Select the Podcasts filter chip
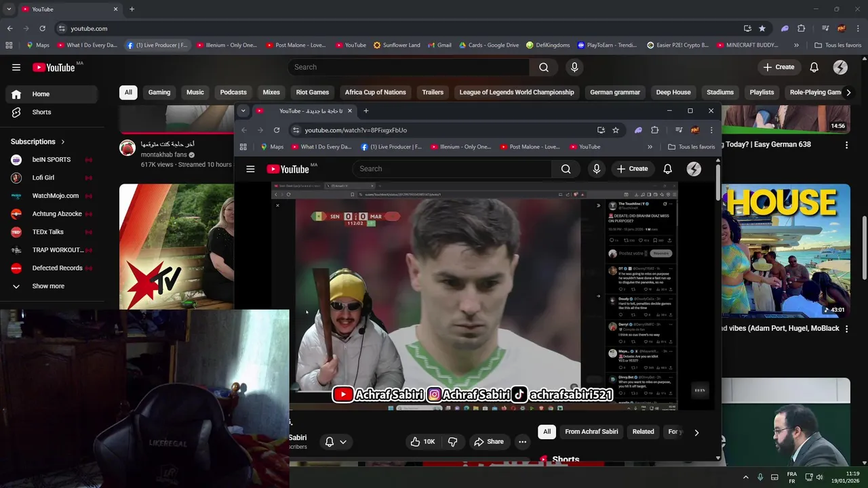Screen dimensions: 868x488 233,92
